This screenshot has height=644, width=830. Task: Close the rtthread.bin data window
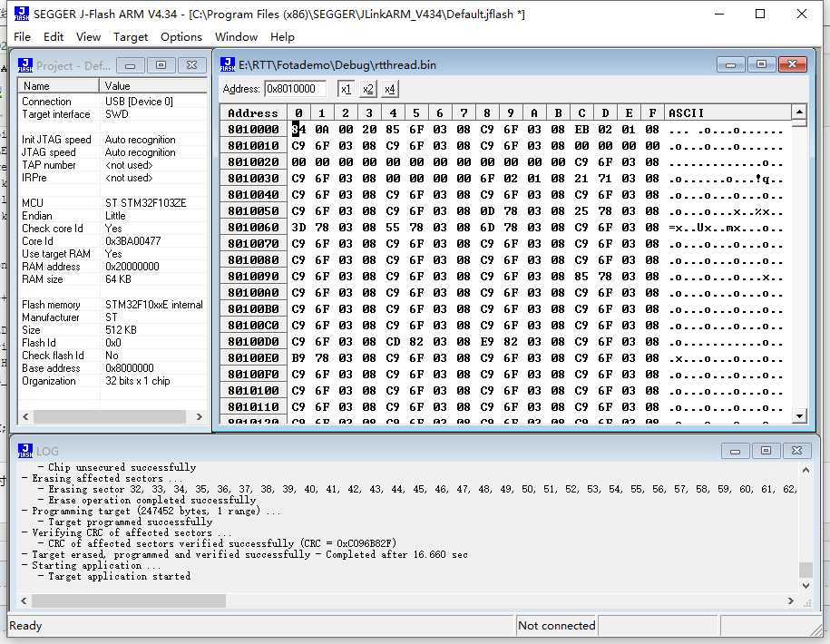point(793,64)
